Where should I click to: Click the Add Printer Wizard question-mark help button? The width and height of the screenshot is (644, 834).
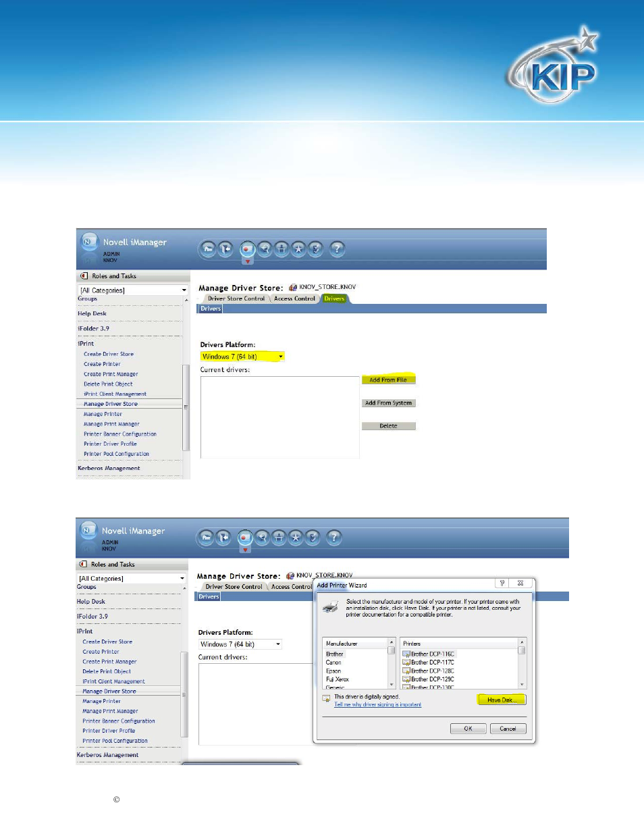click(x=502, y=583)
